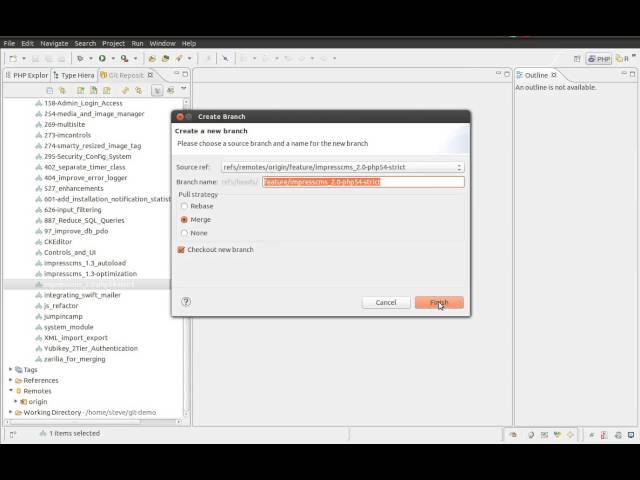This screenshot has width=640, height=480.
Task: Click the Outline view icon
Action: pos(520,75)
